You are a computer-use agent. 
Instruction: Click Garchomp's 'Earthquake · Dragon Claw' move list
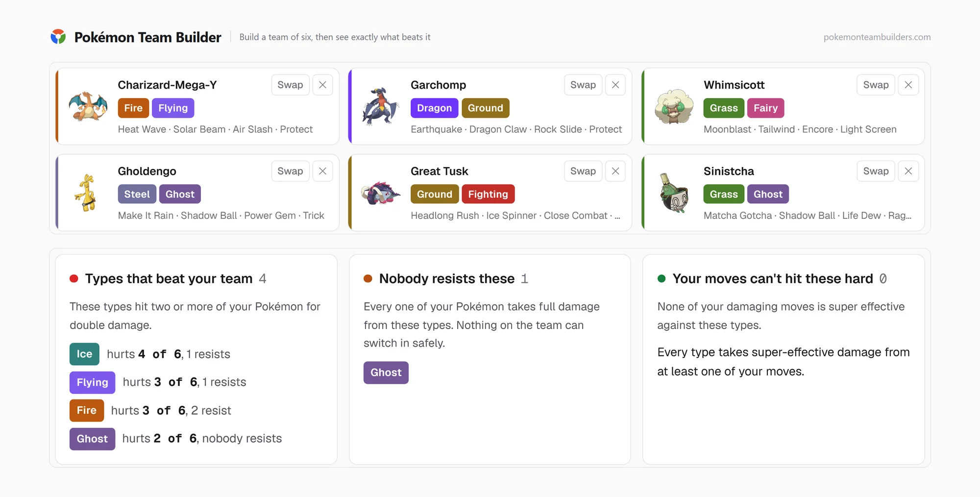tap(516, 129)
